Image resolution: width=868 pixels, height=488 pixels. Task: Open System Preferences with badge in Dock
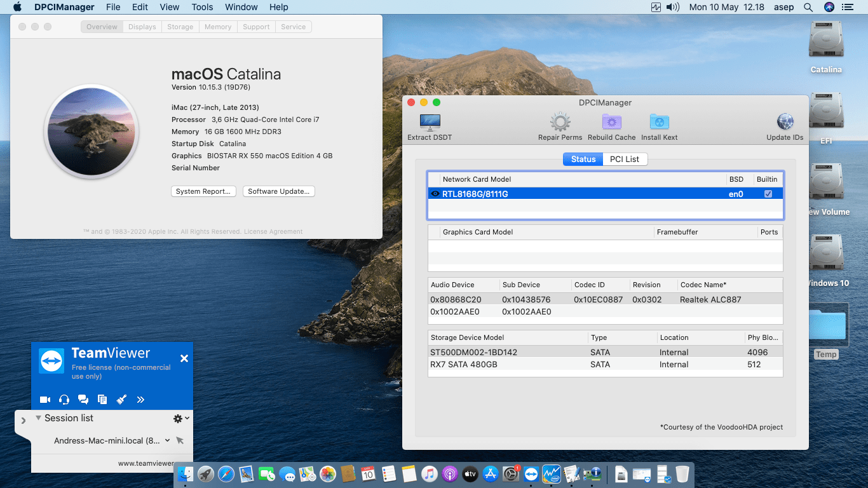511,473
